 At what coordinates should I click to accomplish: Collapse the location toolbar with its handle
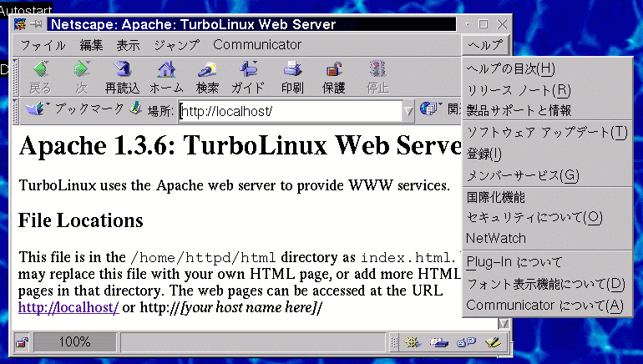pyautogui.click(x=15, y=111)
